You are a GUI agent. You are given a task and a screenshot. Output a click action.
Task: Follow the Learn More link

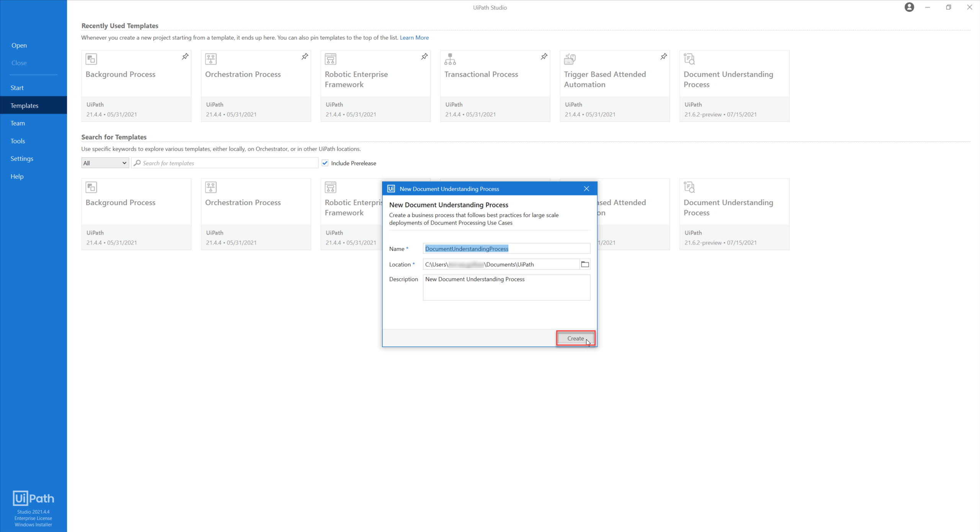pyautogui.click(x=414, y=38)
